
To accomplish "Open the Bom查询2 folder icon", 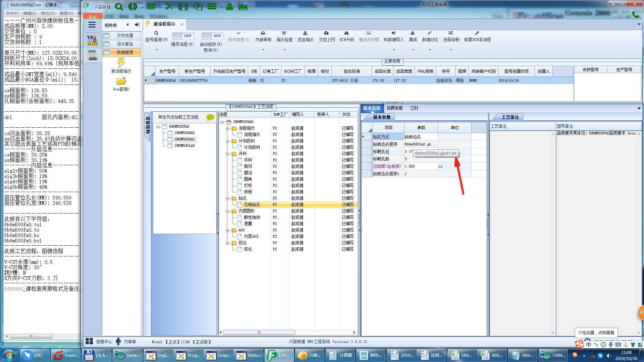I will (x=121, y=81).
